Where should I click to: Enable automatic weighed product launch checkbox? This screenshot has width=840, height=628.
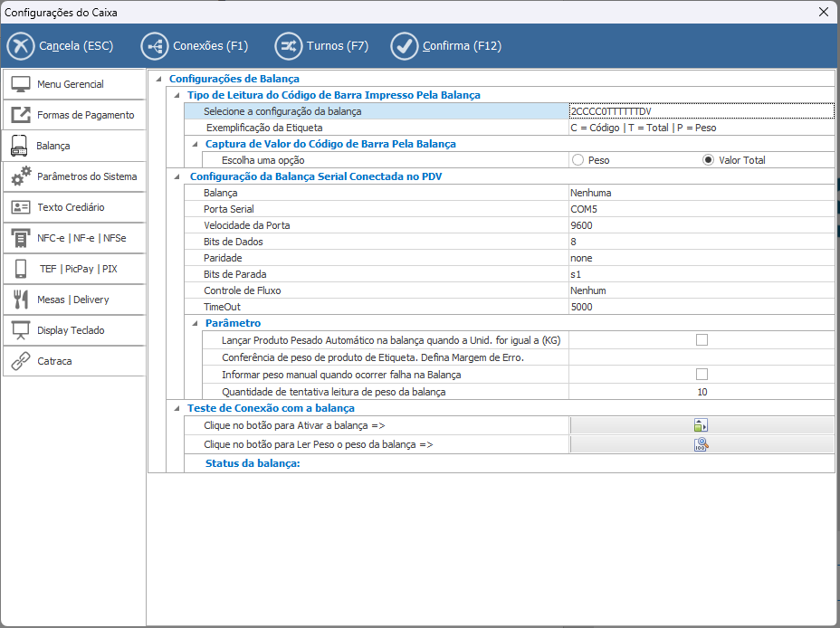click(x=702, y=340)
